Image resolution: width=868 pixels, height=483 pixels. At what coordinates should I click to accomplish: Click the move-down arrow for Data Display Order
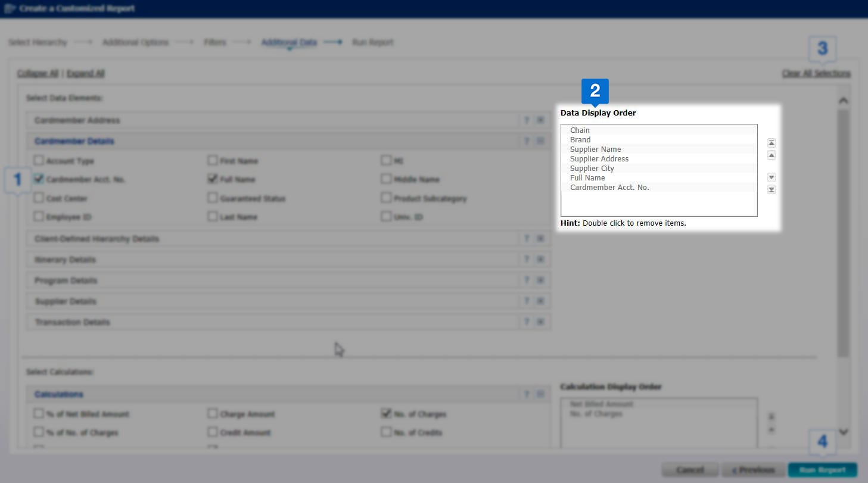pyautogui.click(x=771, y=177)
